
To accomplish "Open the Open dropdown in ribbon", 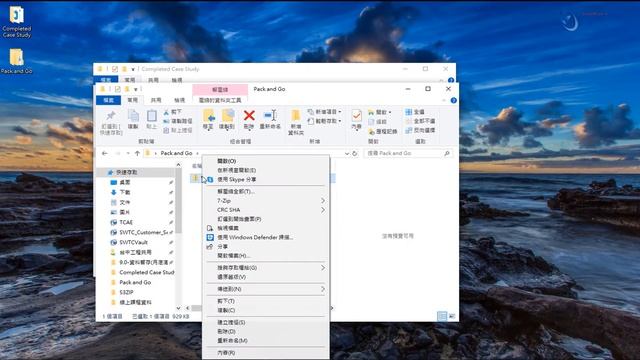I will (x=380, y=112).
